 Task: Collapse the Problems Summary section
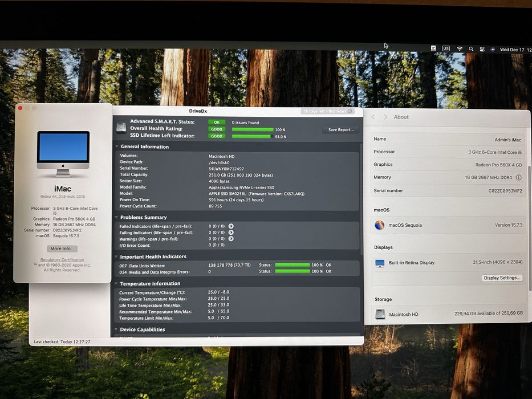coord(116,217)
